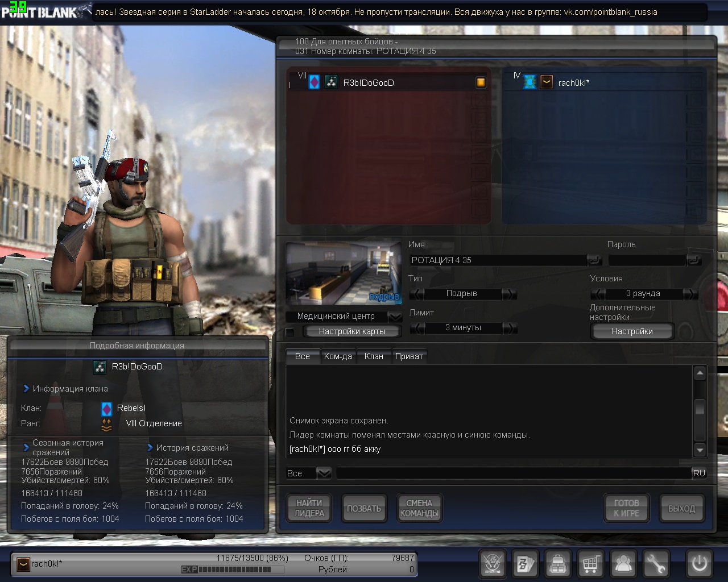Screen dimensions: 728x582
Task: Open the shop cart button
Action: pyautogui.click(x=591, y=564)
